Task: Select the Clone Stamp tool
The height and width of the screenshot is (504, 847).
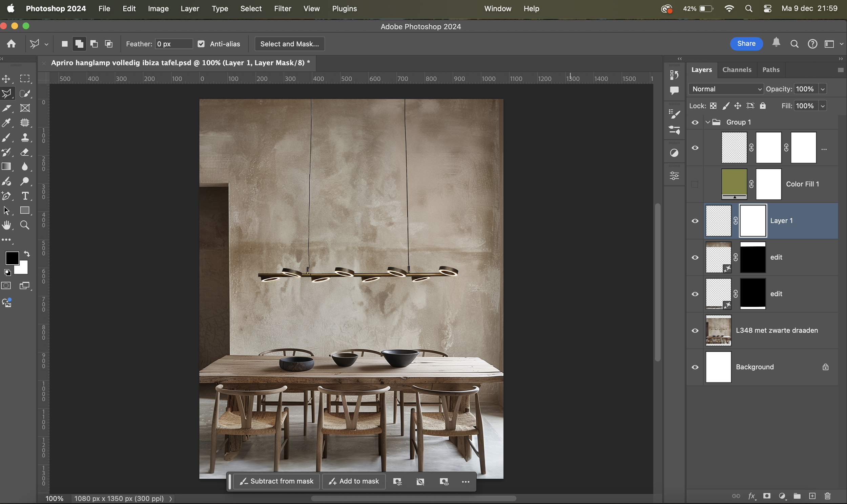Action: pyautogui.click(x=25, y=137)
